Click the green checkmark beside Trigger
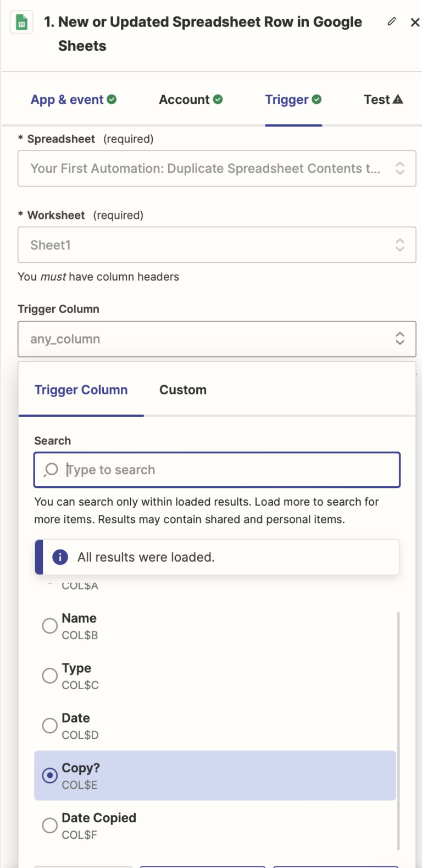 317,99
